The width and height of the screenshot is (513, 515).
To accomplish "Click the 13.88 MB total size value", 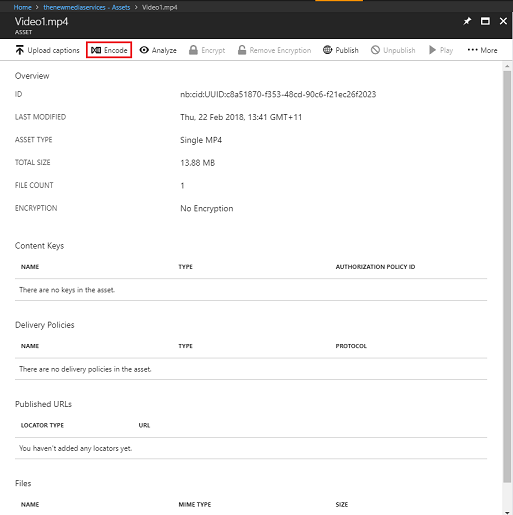I will pos(198,163).
